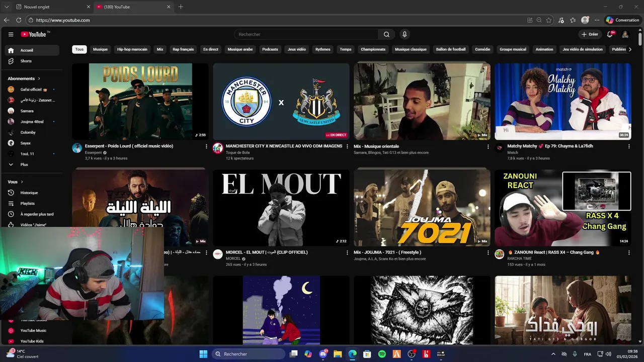Open the Matchy Matchy video thumbnail
The width and height of the screenshot is (644, 362).
click(562, 101)
